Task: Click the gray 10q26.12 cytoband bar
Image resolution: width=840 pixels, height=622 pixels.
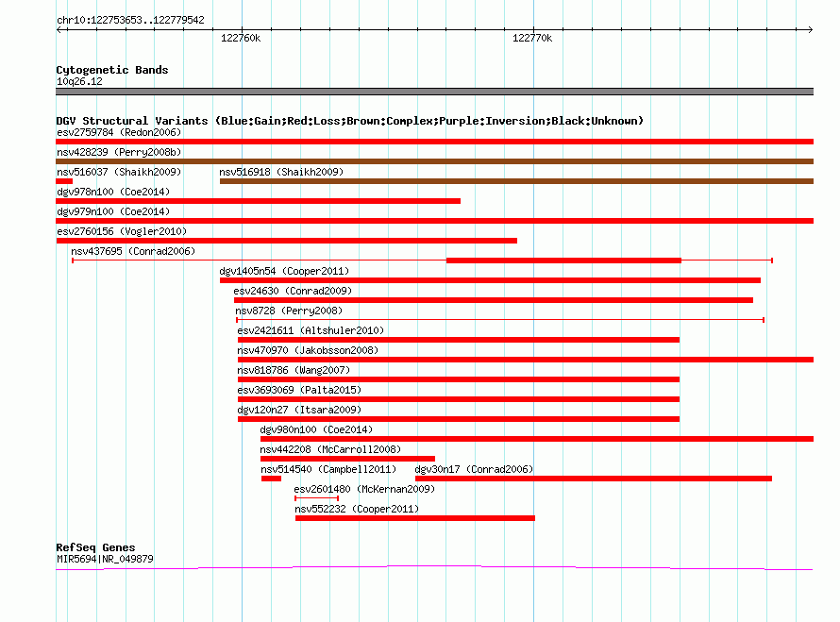Action: pos(434,92)
